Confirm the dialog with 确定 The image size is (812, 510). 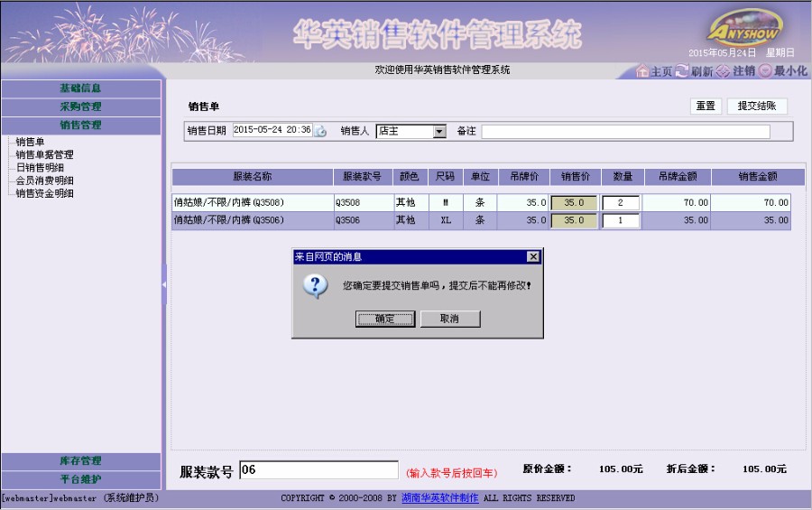coord(385,319)
